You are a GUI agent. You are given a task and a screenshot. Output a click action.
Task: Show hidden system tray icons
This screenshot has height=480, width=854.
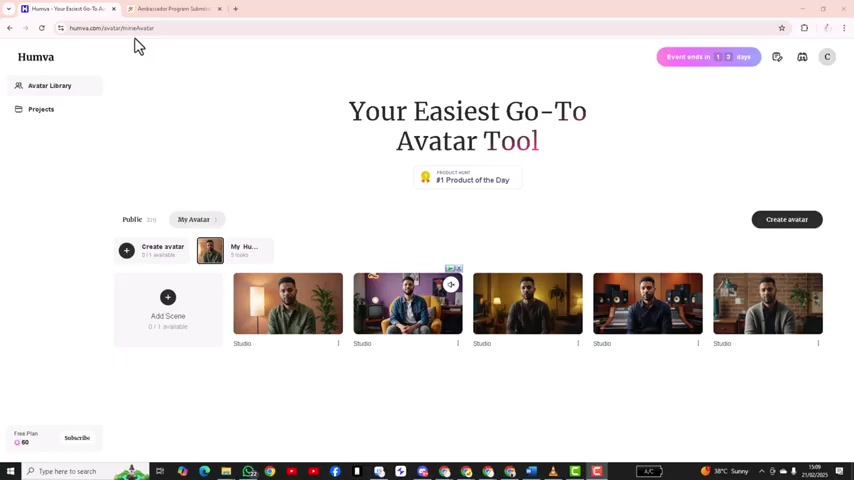tap(761, 471)
